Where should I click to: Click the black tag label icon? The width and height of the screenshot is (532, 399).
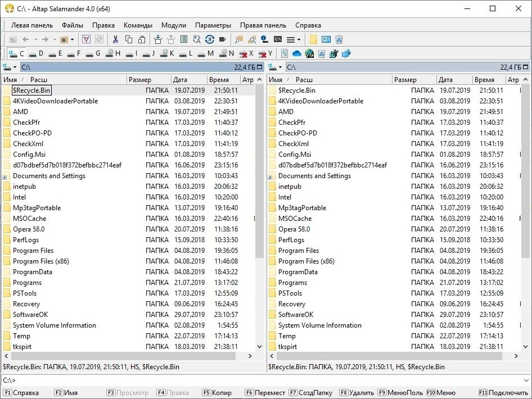click(223, 40)
